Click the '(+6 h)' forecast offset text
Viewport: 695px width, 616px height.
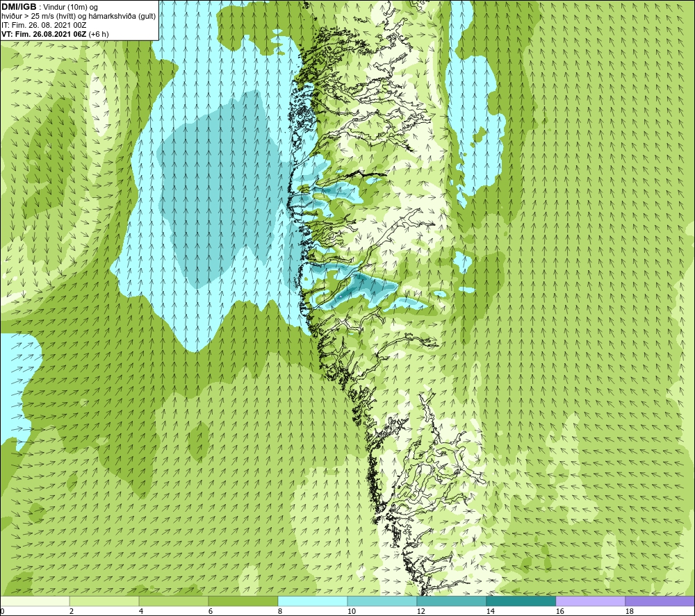(99, 34)
